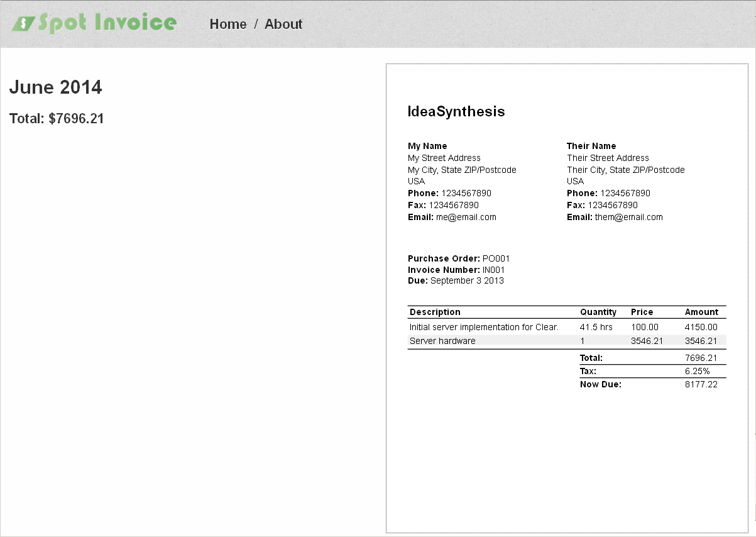
Task: Click the Now Due amount 8177.22
Action: (x=701, y=384)
